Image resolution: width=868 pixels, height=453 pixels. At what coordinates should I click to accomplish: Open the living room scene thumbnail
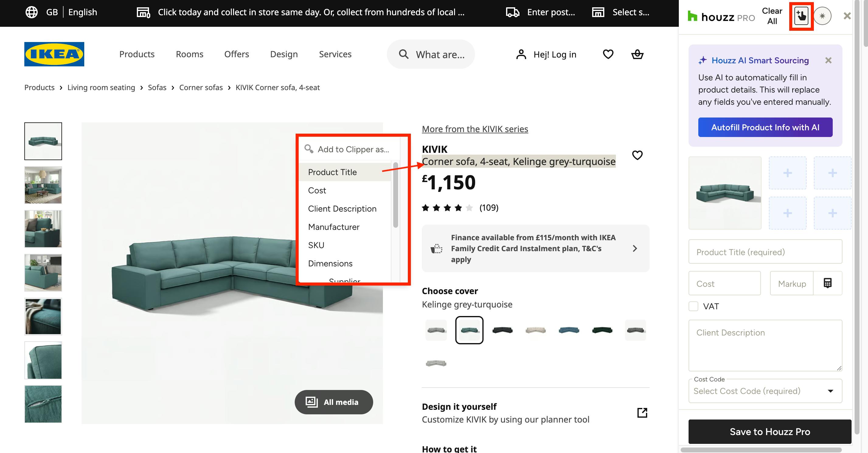[43, 185]
